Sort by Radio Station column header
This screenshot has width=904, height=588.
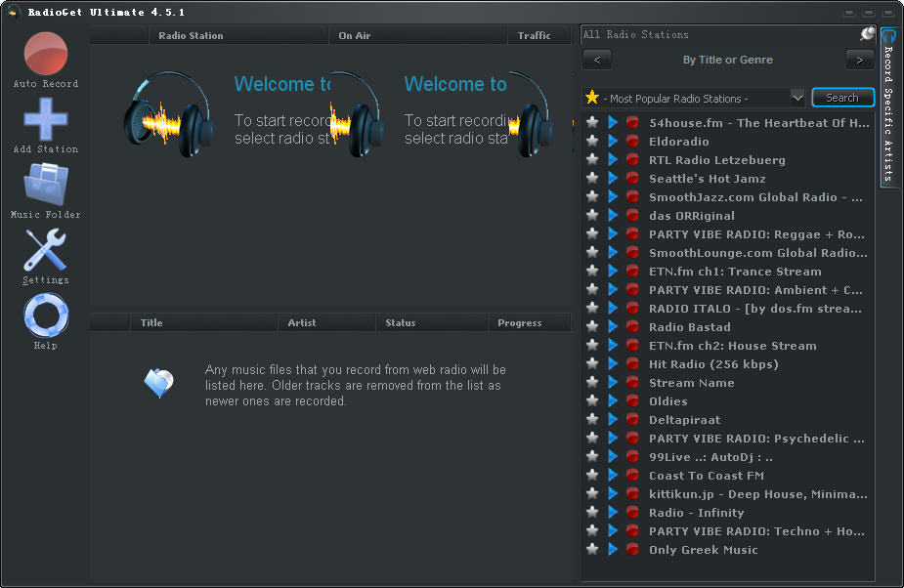[x=191, y=35]
